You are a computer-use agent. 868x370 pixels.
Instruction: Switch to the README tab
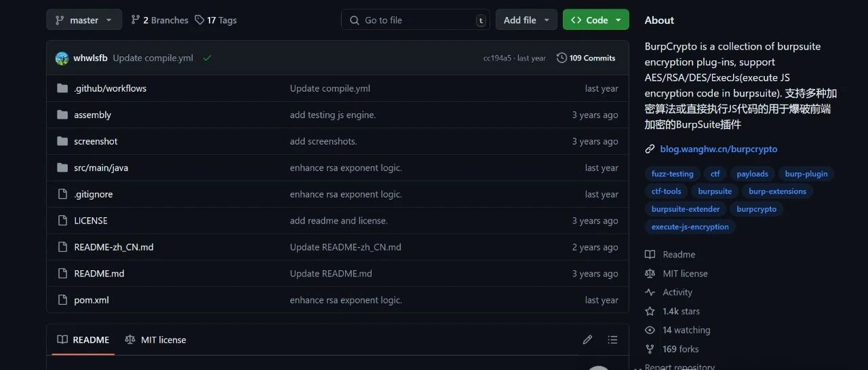[83, 339]
